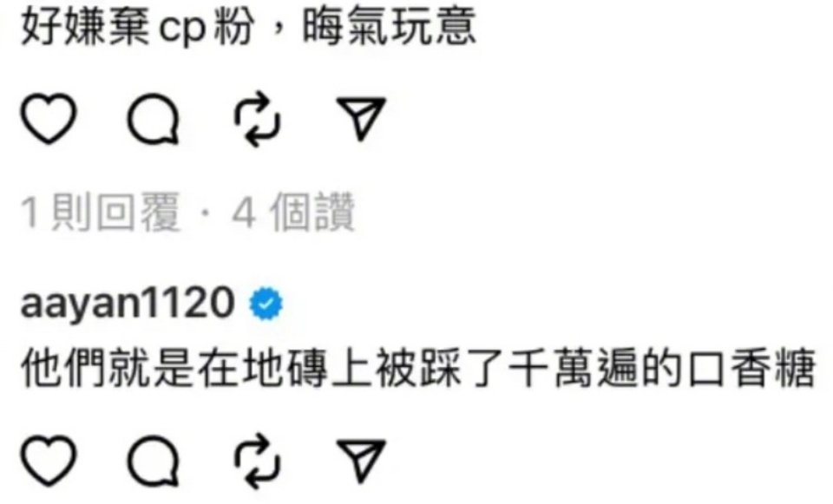The width and height of the screenshot is (833, 504).
Task: View the 1則回覆 replies link
Action: 101,213
